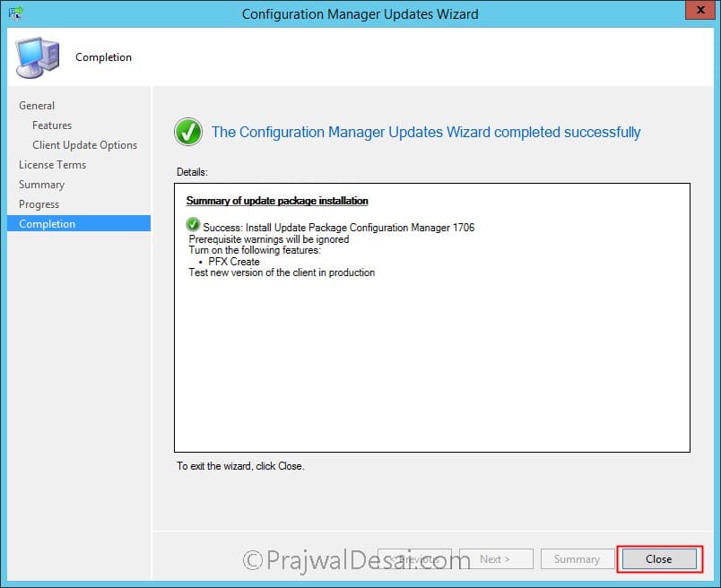This screenshot has width=721, height=588.
Task: Click 'To exit the wizard, click Close.' text
Action: (240, 466)
